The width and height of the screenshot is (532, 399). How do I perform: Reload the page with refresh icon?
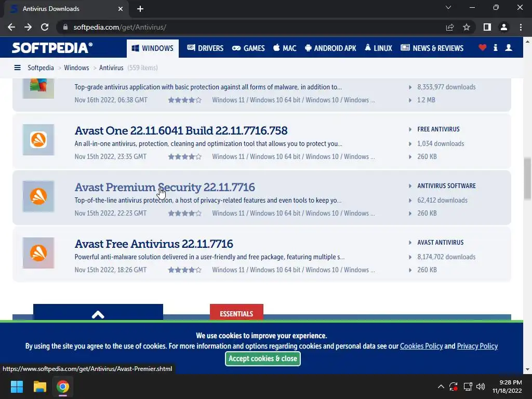[45, 27]
